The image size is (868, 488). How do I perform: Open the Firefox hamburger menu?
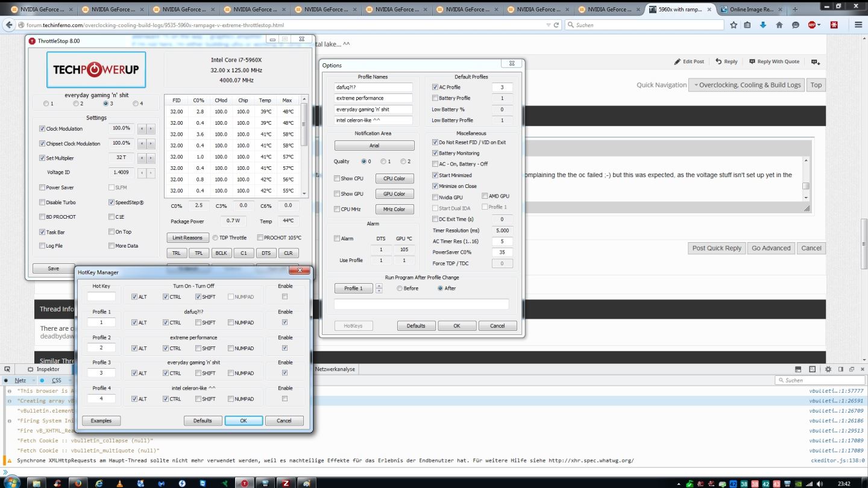858,25
